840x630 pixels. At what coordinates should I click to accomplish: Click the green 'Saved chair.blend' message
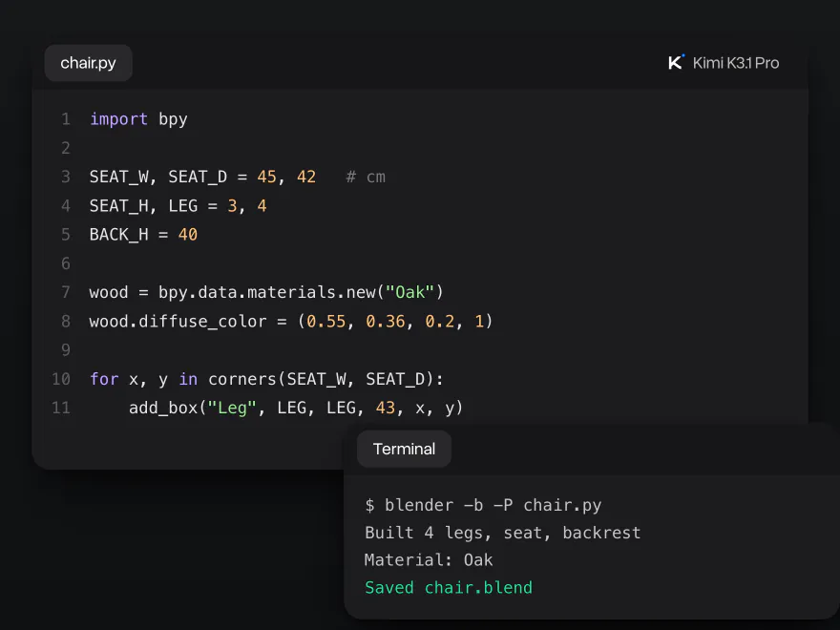point(449,588)
